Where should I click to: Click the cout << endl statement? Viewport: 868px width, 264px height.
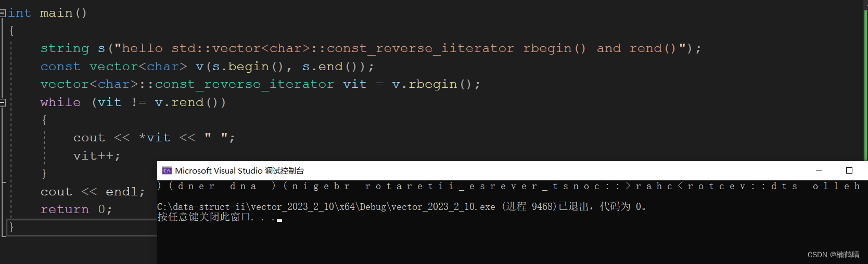[x=93, y=192]
